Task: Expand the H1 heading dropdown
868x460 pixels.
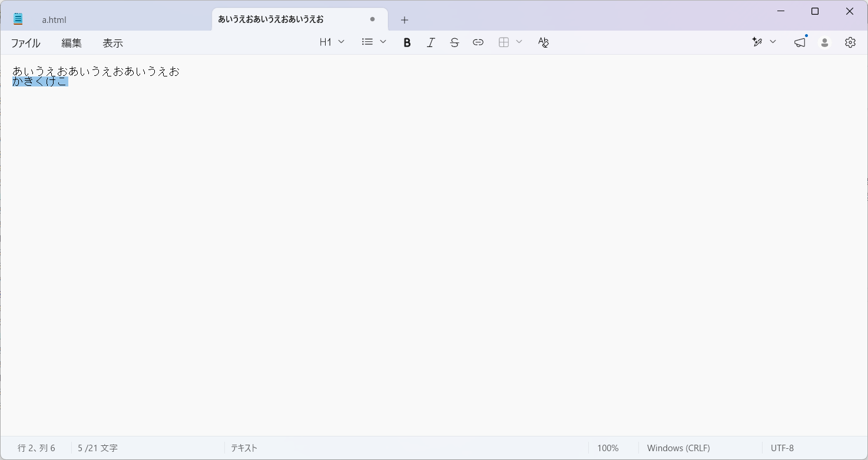Action: point(332,42)
